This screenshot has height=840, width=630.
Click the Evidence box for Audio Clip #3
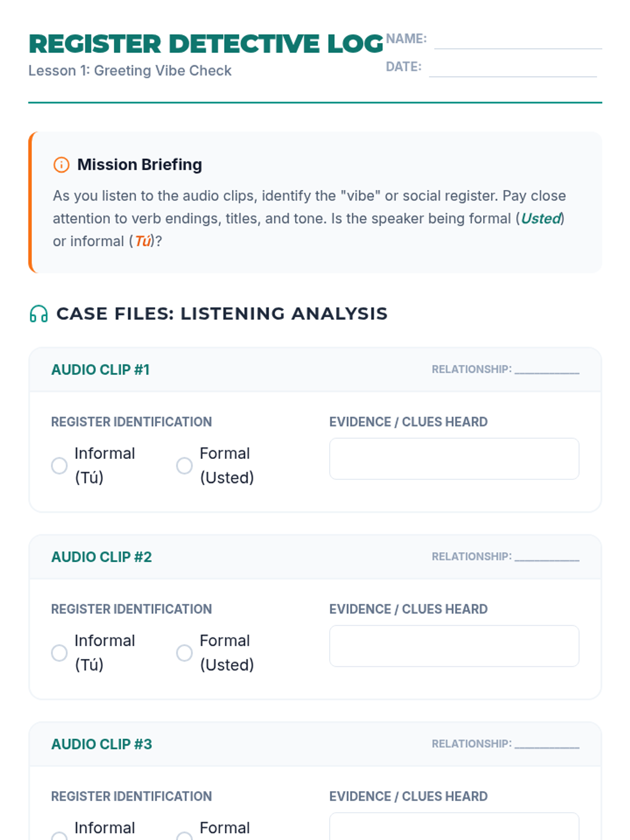454,827
